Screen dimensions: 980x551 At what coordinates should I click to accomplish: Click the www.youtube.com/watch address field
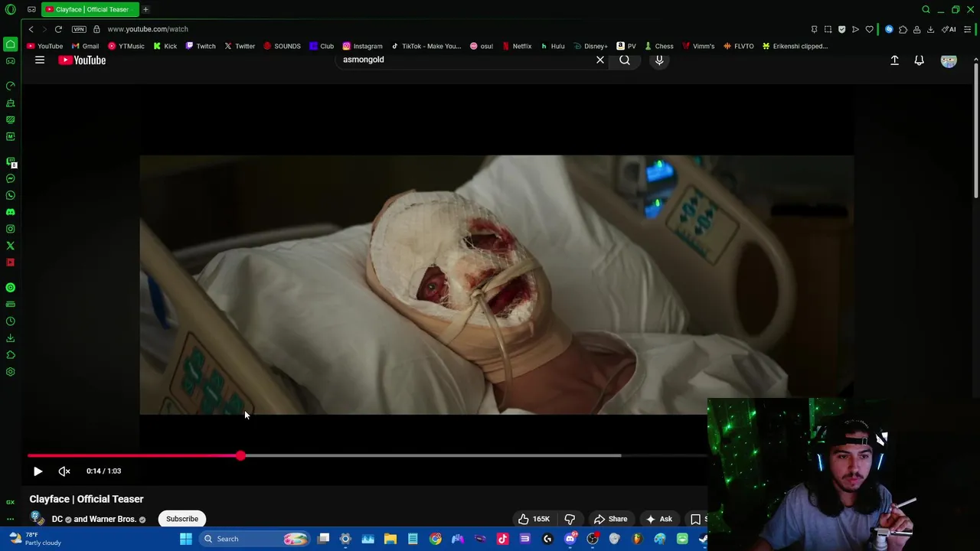tap(148, 29)
